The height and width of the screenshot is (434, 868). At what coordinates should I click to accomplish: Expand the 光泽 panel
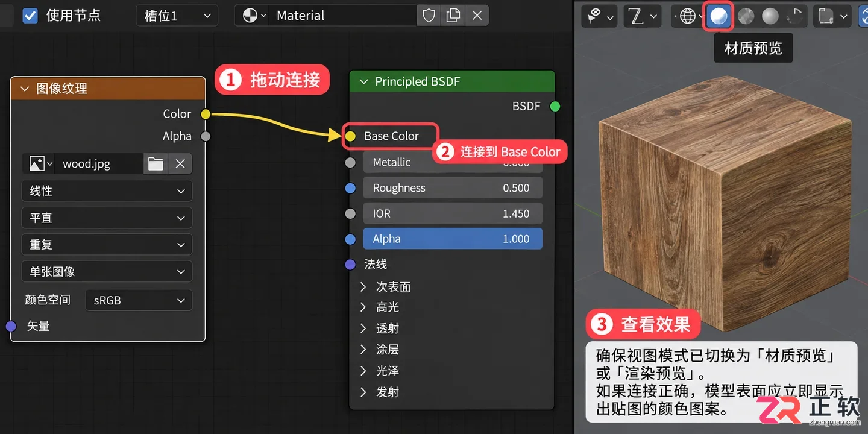tap(363, 371)
